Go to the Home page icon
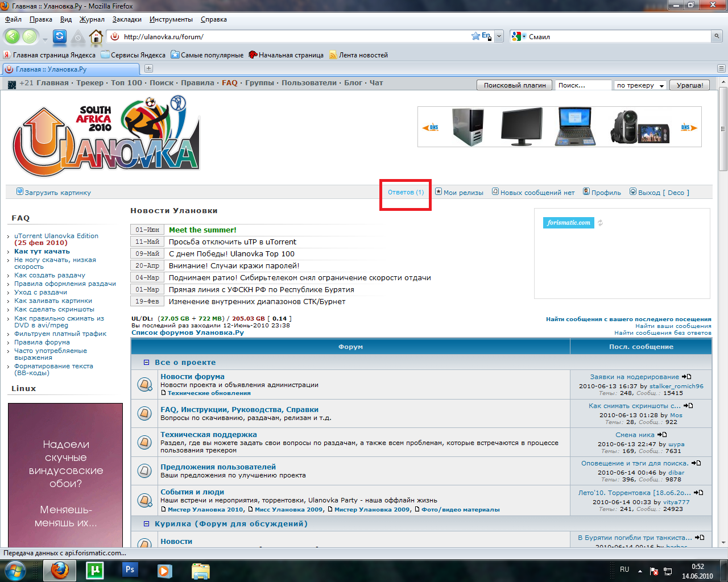The height and width of the screenshot is (582, 728). click(96, 37)
